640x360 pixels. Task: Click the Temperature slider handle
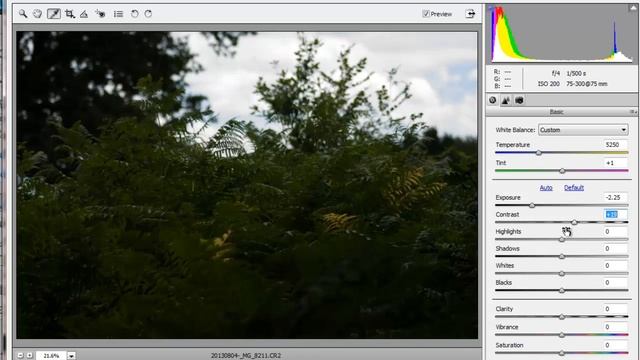539,153
